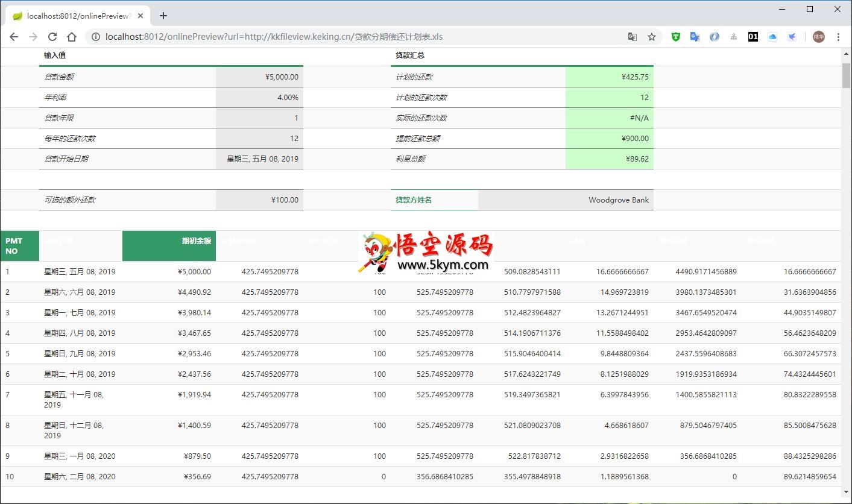Click the #N/A actual payments cell
Viewport: 852px width, 504px height.
(x=610, y=118)
